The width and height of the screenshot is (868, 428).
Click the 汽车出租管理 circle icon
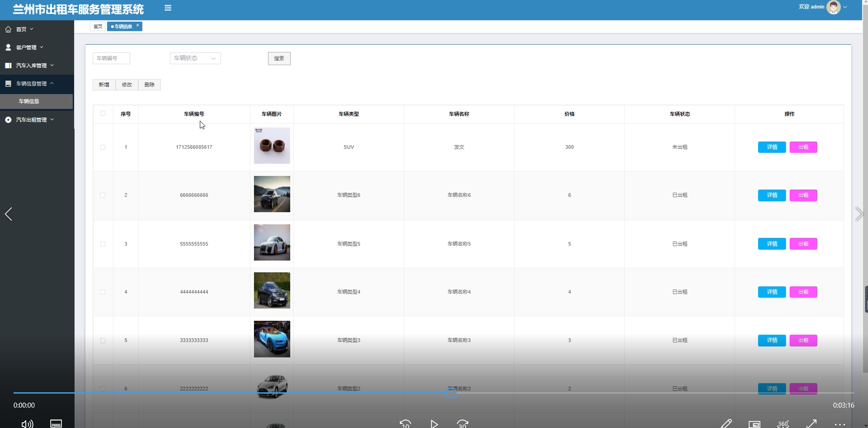(x=8, y=120)
